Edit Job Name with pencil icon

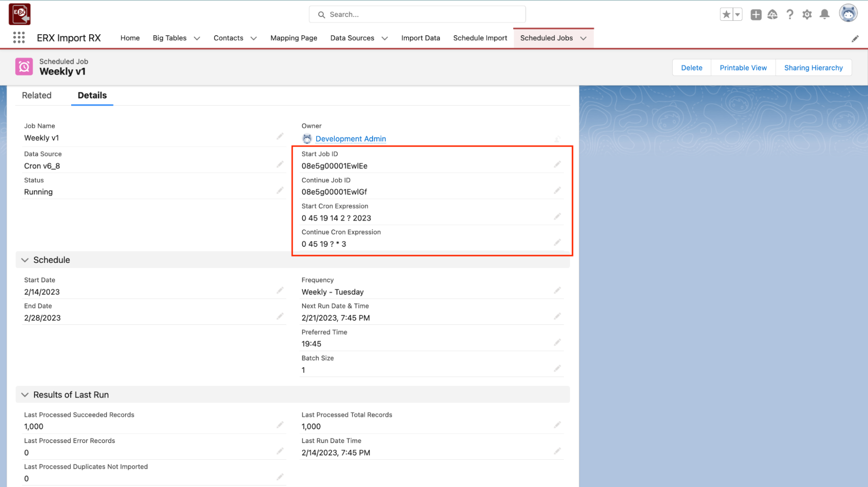pyautogui.click(x=280, y=137)
